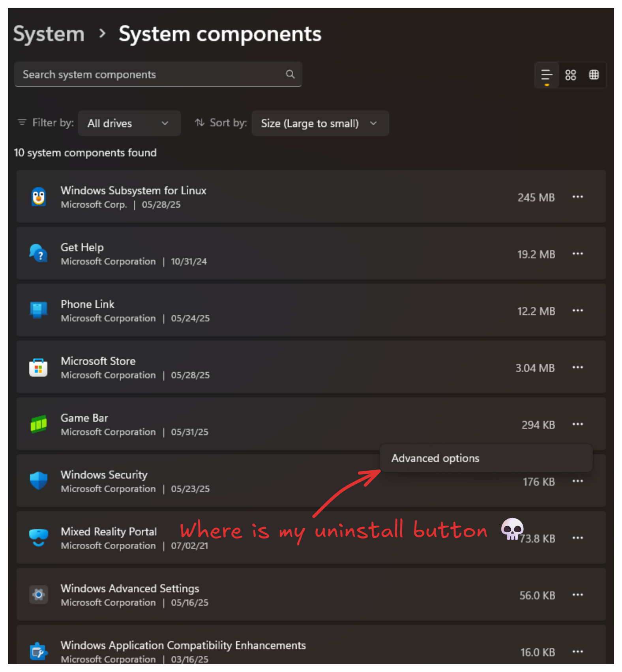The width and height of the screenshot is (622, 672).
Task: Select the Get Help title
Action: tap(82, 247)
